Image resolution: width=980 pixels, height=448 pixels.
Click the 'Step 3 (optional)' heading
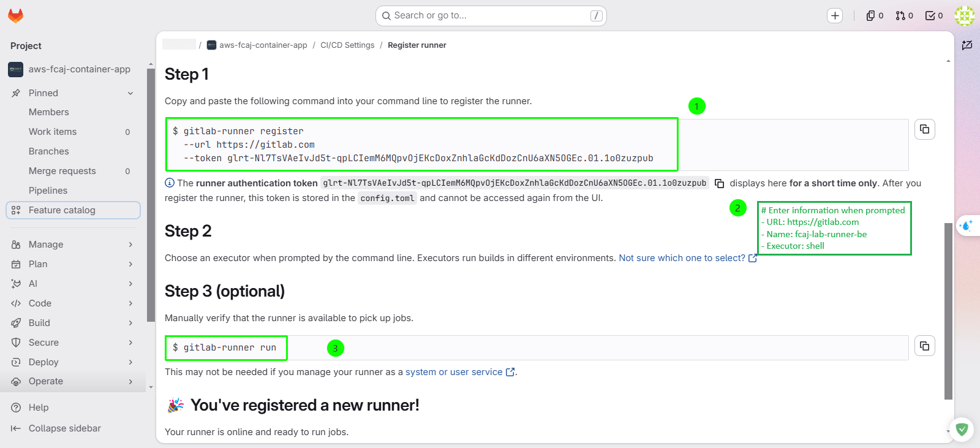(225, 291)
